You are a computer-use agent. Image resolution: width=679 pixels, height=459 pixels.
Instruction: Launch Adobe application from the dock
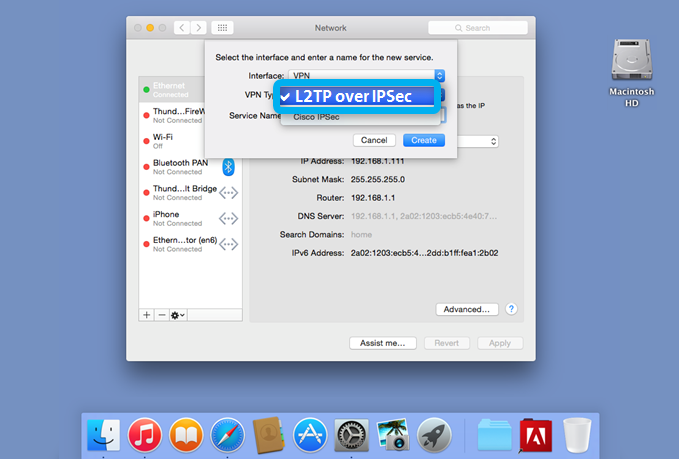tap(536, 435)
